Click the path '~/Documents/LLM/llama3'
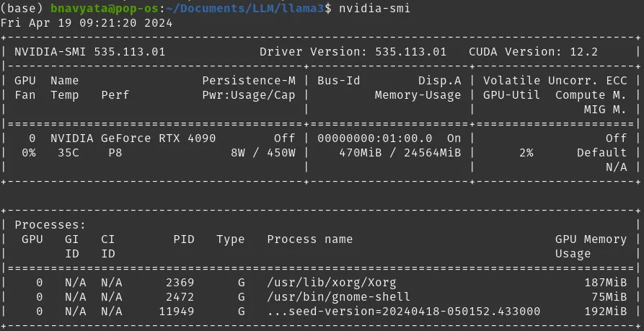 coord(245,8)
